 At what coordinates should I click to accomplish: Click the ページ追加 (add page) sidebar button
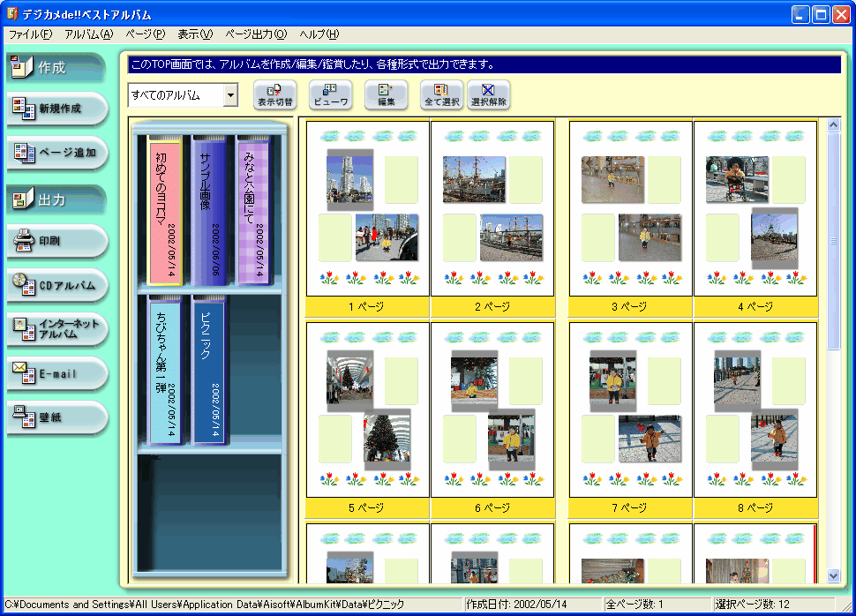coord(57,153)
